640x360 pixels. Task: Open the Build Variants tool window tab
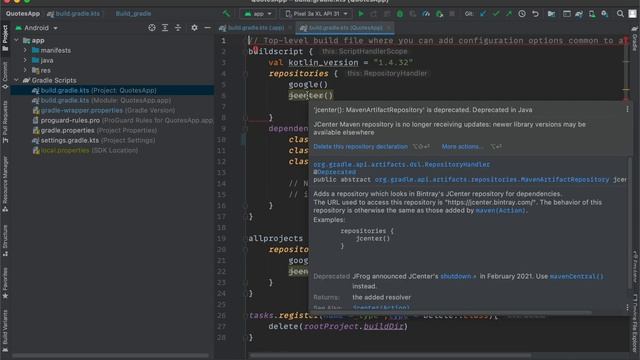(5, 331)
